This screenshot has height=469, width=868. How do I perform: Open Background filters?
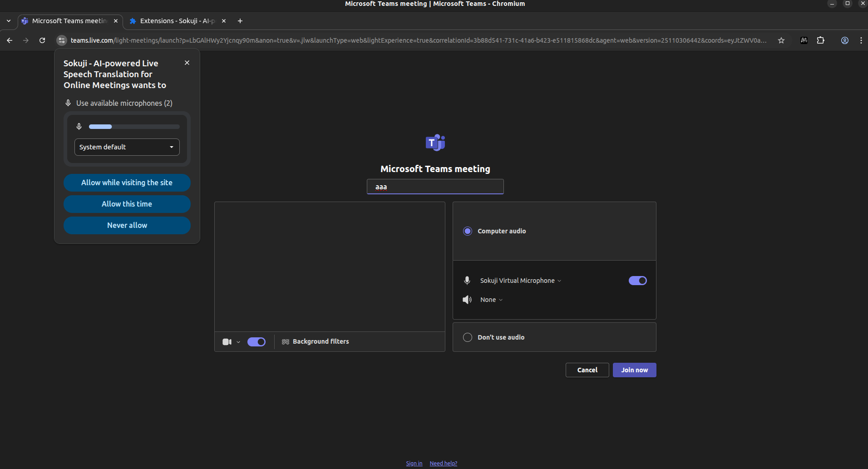[x=316, y=341]
